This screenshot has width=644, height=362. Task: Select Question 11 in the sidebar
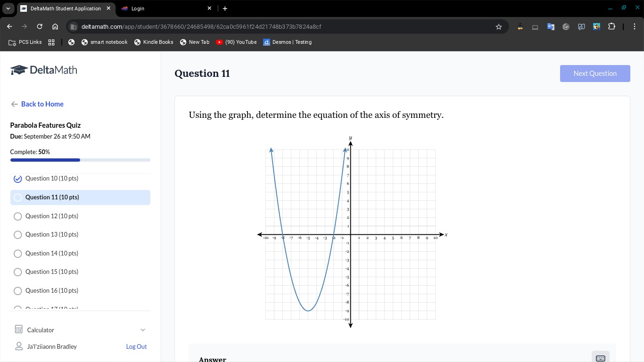80,197
